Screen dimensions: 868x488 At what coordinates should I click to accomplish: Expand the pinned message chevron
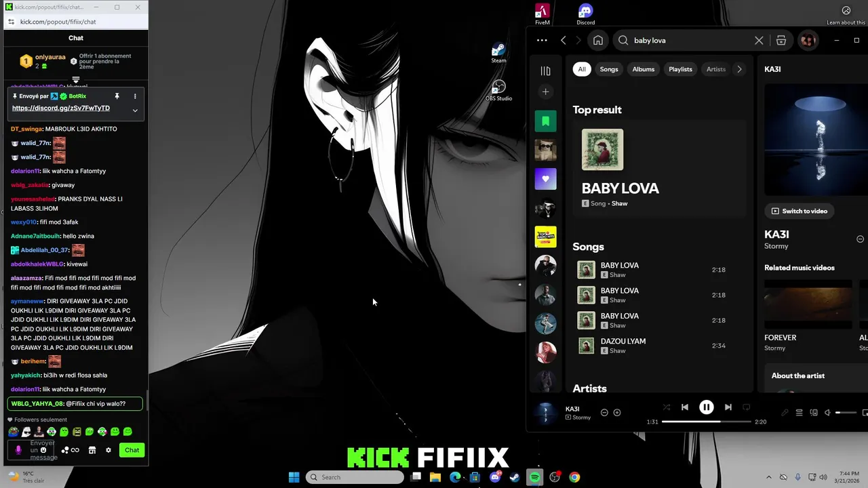[x=135, y=110]
